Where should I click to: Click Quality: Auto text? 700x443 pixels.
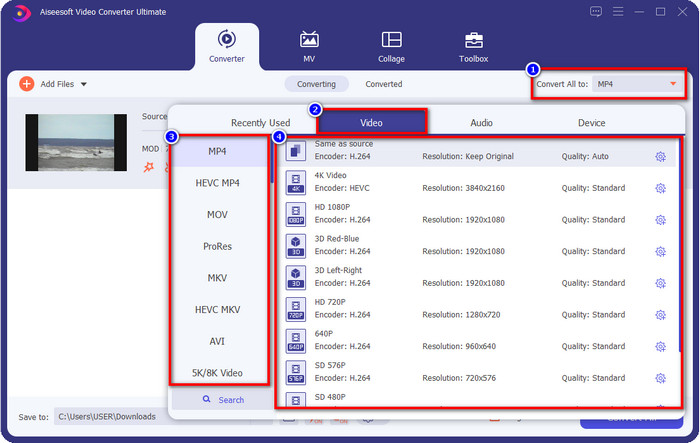(585, 156)
